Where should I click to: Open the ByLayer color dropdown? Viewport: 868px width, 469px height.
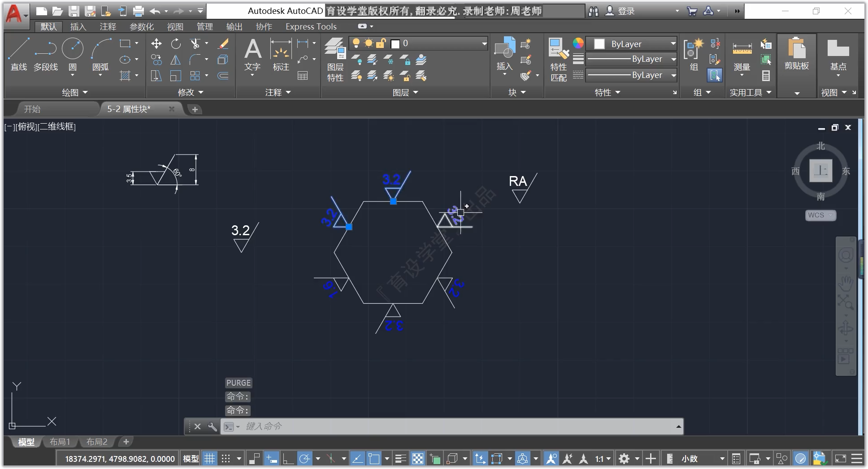point(631,44)
